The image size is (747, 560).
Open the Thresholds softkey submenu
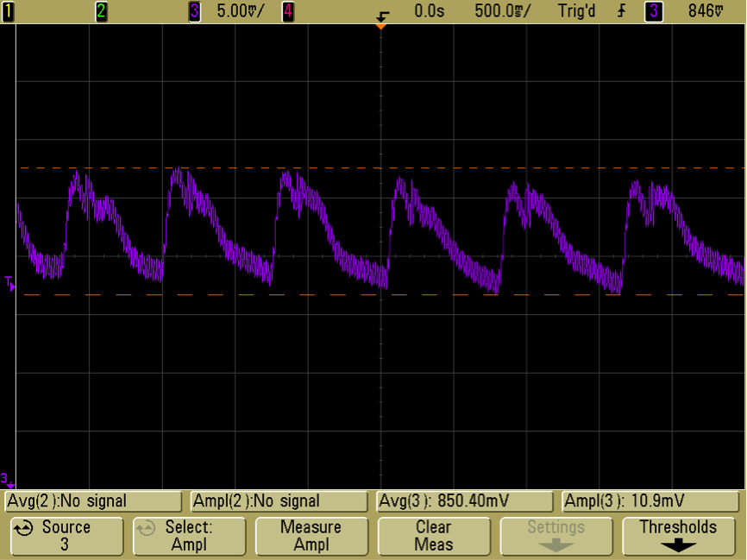(x=678, y=536)
